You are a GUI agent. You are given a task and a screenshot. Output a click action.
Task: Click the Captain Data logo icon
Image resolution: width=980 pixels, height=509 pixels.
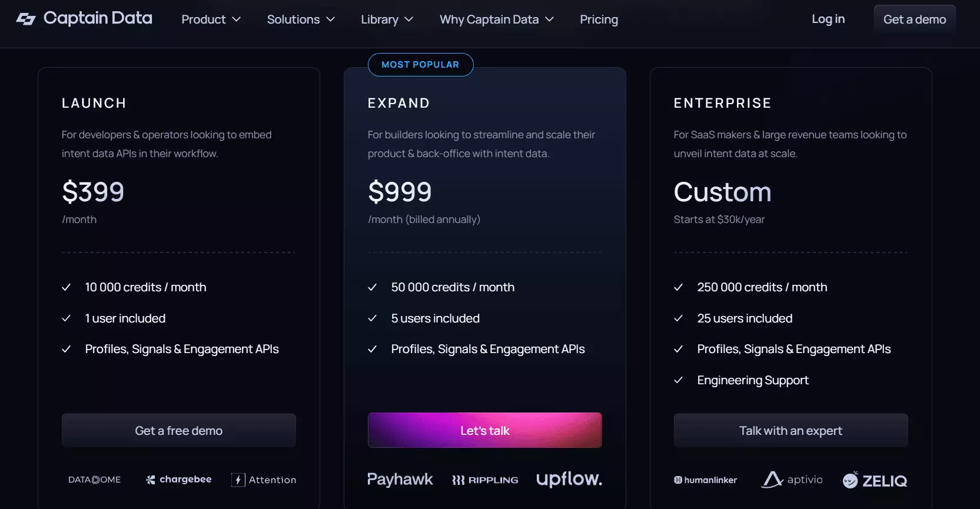point(26,19)
